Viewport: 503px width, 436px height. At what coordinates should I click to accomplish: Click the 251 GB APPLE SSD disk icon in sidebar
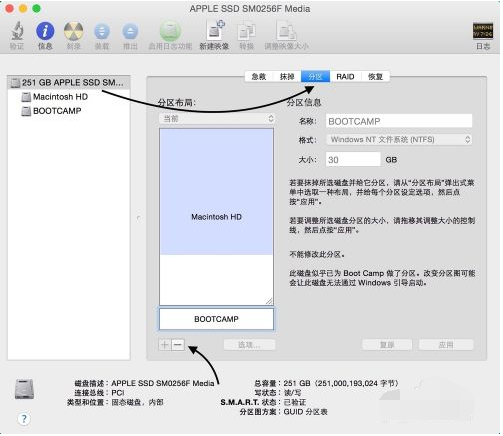[x=15, y=82]
